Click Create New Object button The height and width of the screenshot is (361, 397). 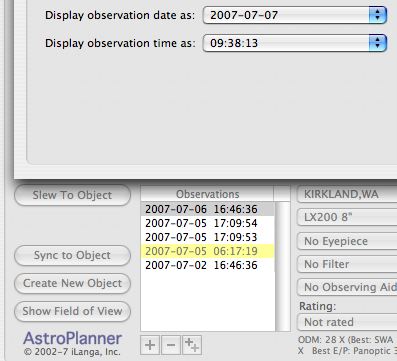(x=72, y=283)
